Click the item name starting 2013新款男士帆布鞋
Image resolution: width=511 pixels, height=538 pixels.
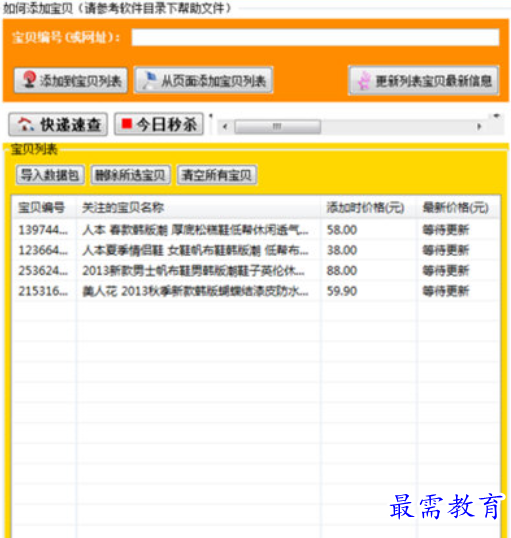tap(193, 271)
